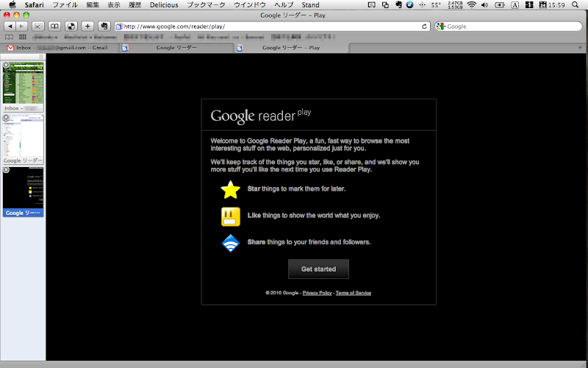Click the Wi-Fi status icon in menu bar

[472, 5]
